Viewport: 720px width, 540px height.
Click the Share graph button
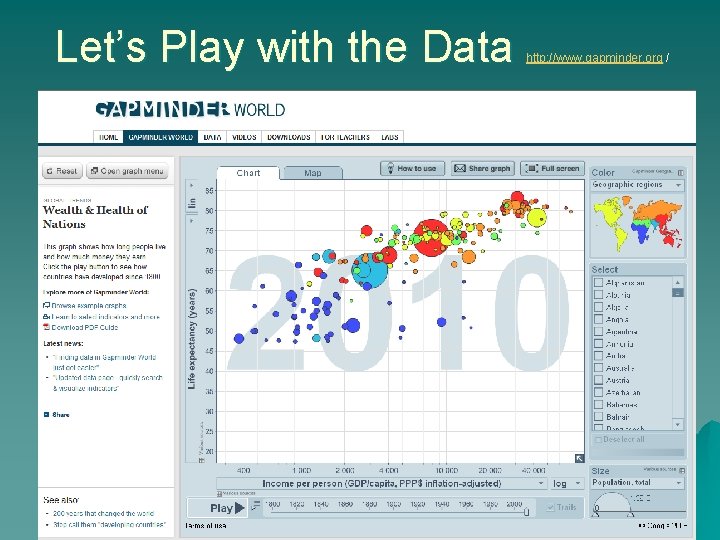(483, 169)
